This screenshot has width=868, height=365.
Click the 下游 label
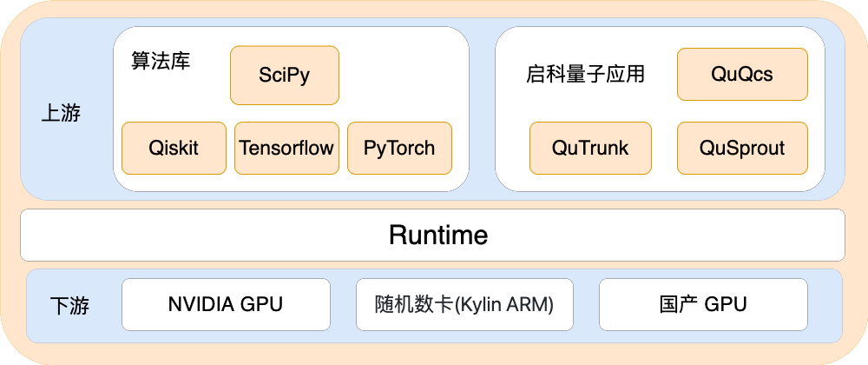click(69, 306)
